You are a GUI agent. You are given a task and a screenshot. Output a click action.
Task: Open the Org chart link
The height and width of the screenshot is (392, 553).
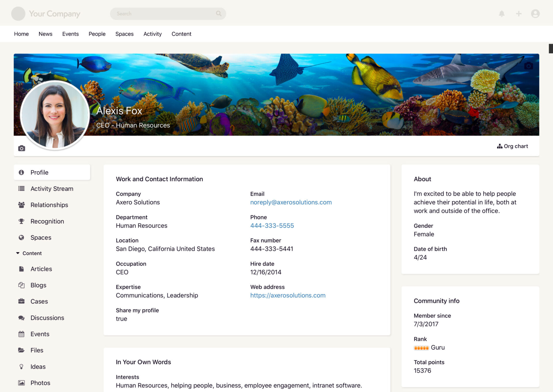512,146
